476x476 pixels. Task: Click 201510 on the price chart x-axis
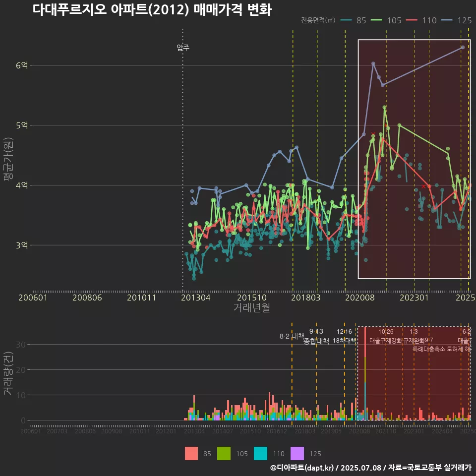(252, 297)
